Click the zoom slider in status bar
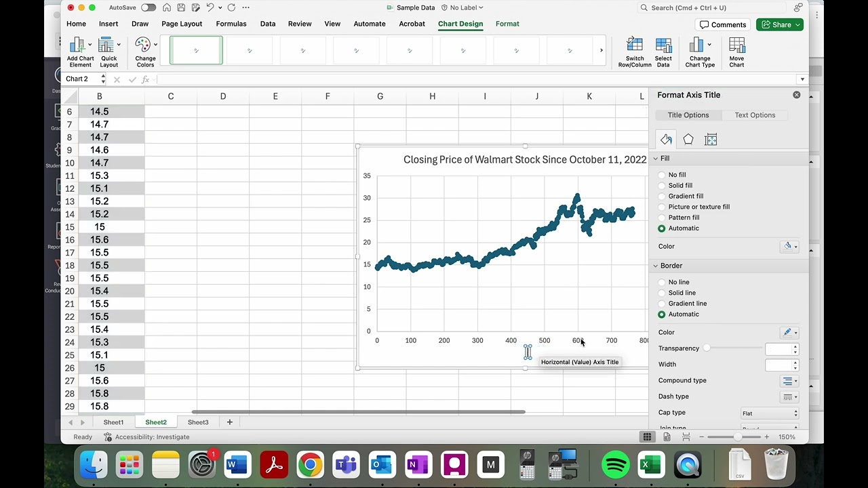The height and width of the screenshot is (488, 868). [737, 437]
